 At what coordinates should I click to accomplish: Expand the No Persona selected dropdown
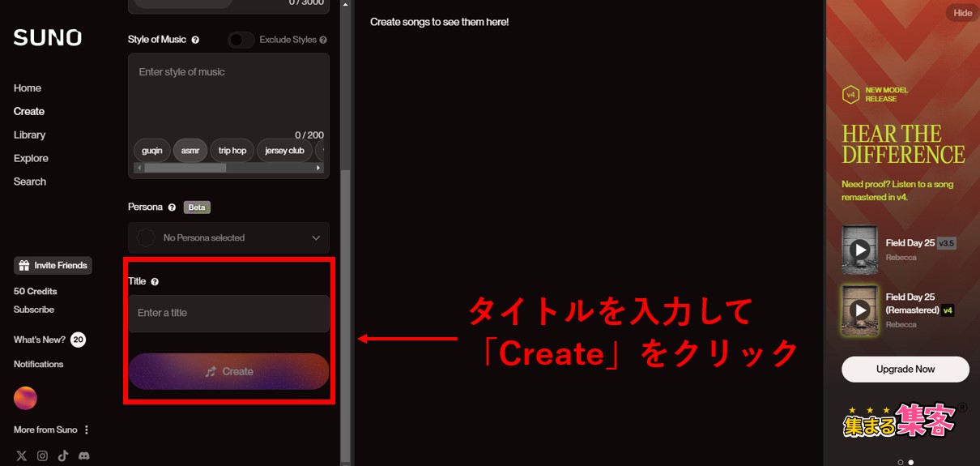(x=228, y=237)
